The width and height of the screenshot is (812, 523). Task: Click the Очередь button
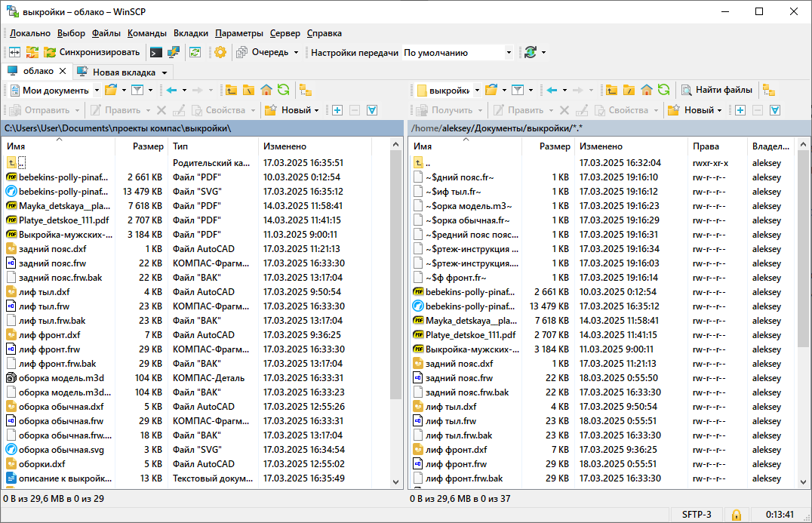[x=263, y=52]
